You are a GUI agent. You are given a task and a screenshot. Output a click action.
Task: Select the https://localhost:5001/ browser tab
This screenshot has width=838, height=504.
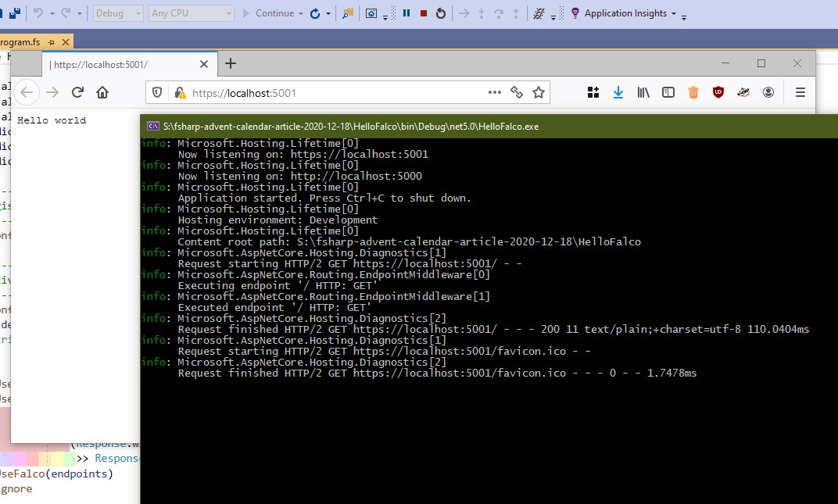117,65
